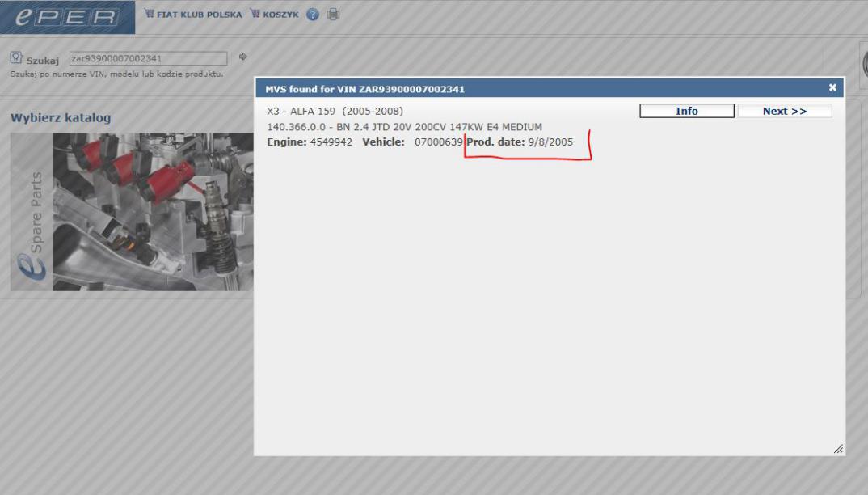This screenshot has width=868, height=495.
Task: Select the vehicle number 07000639
Action: click(438, 142)
